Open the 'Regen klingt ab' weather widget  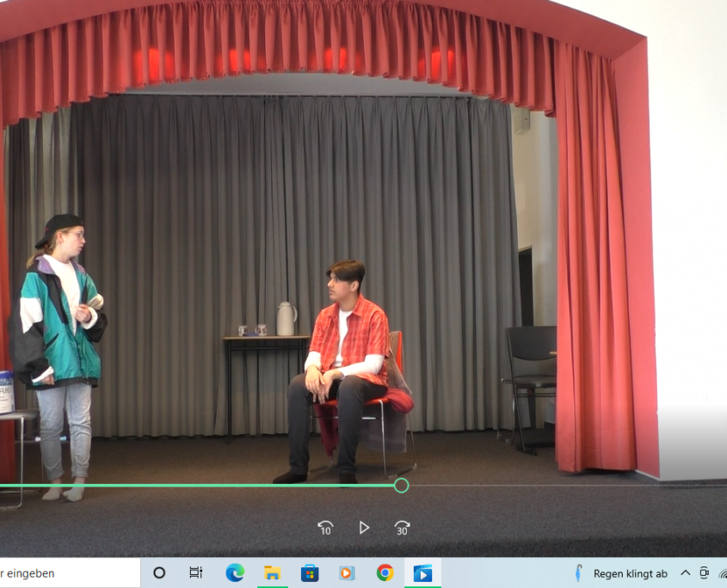click(630, 573)
